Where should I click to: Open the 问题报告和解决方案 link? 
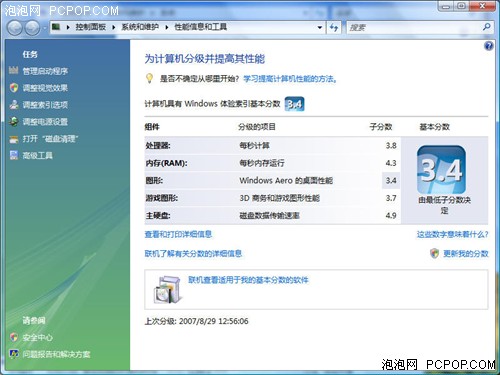click(x=56, y=354)
